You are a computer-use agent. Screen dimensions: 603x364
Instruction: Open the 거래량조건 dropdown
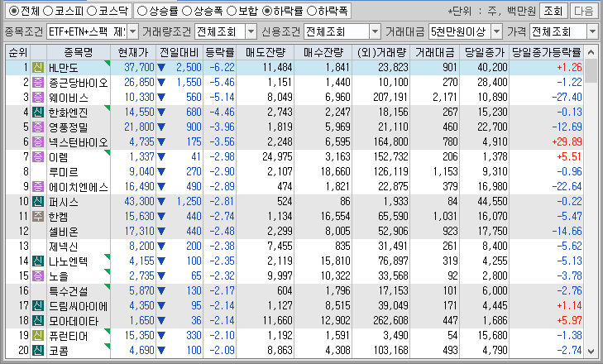pos(251,32)
